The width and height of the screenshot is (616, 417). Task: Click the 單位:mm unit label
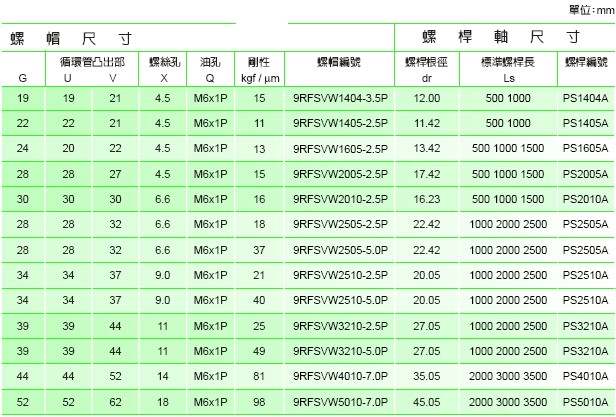click(589, 7)
